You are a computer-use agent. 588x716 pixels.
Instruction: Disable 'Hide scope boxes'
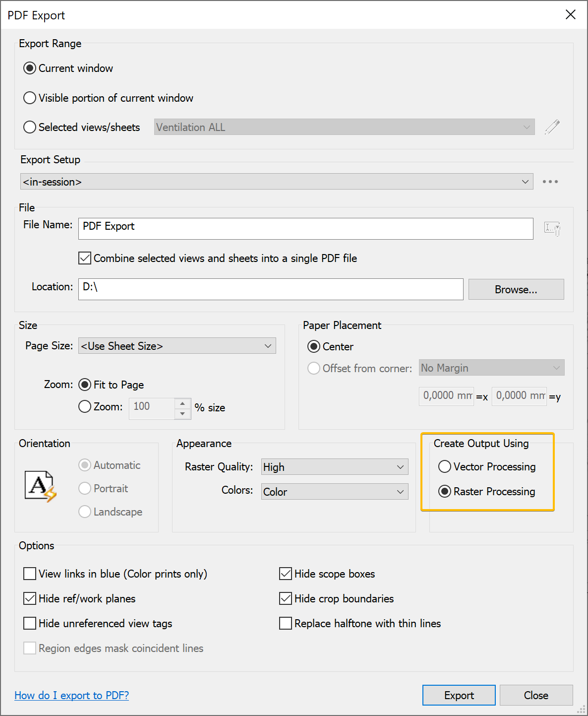[x=285, y=574]
